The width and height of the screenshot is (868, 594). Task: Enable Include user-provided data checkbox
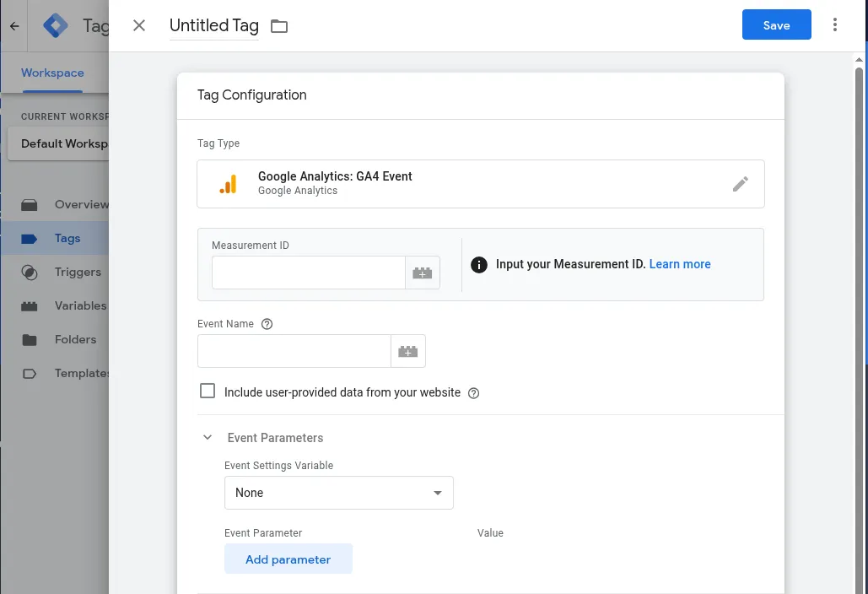click(x=208, y=391)
